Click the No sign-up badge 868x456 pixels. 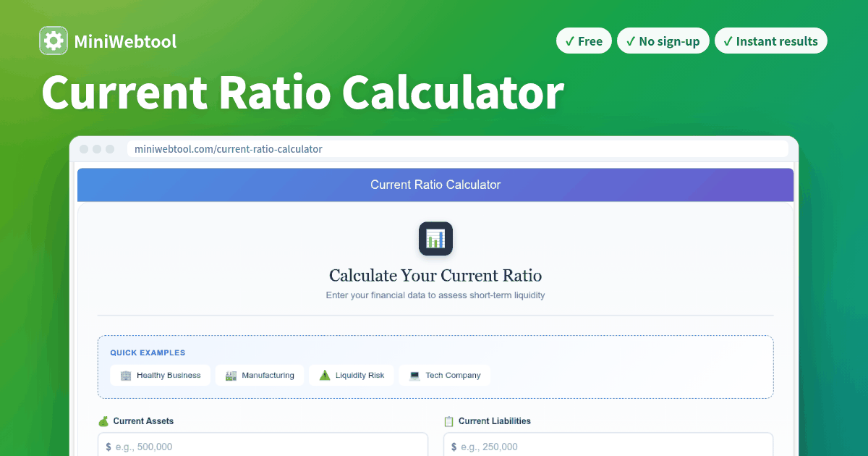pyautogui.click(x=663, y=41)
